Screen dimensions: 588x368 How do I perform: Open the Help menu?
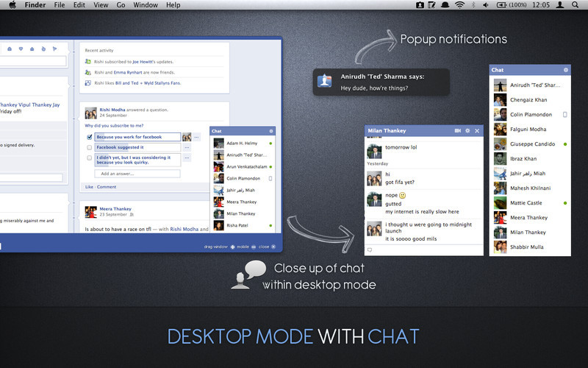pos(173,5)
